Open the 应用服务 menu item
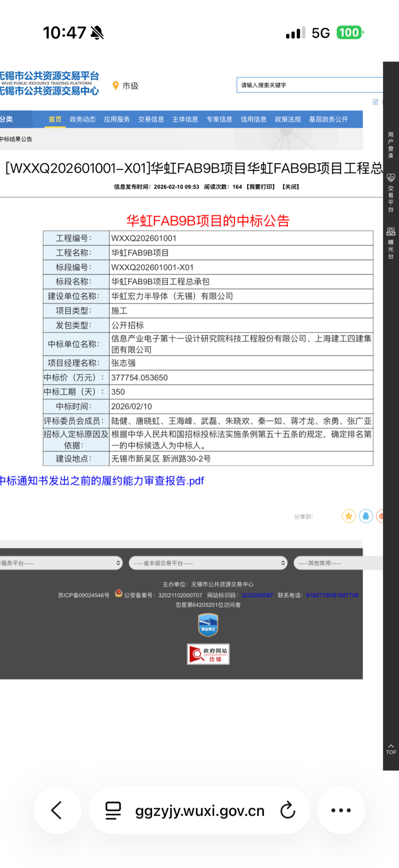The image size is (399, 868). [x=117, y=120]
